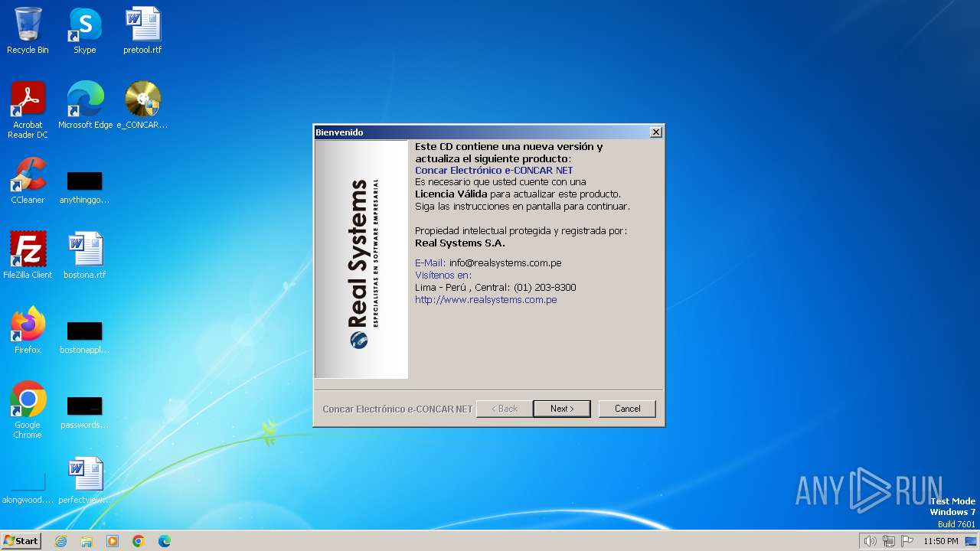Open FileZilla Client shortcut

(28, 256)
